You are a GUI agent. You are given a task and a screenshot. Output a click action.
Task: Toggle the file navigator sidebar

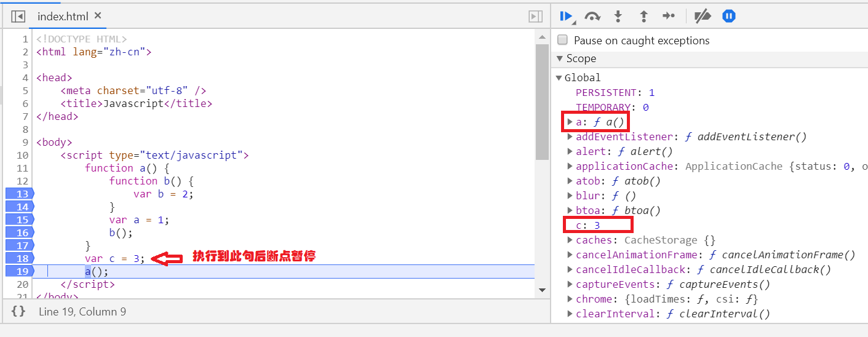[18, 17]
